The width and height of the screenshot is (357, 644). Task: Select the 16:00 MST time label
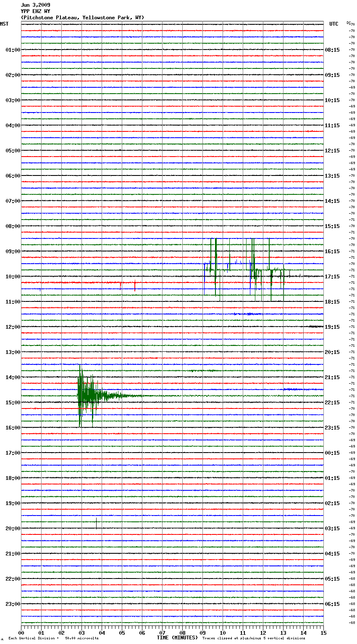pyautogui.click(x=13, y=428)
